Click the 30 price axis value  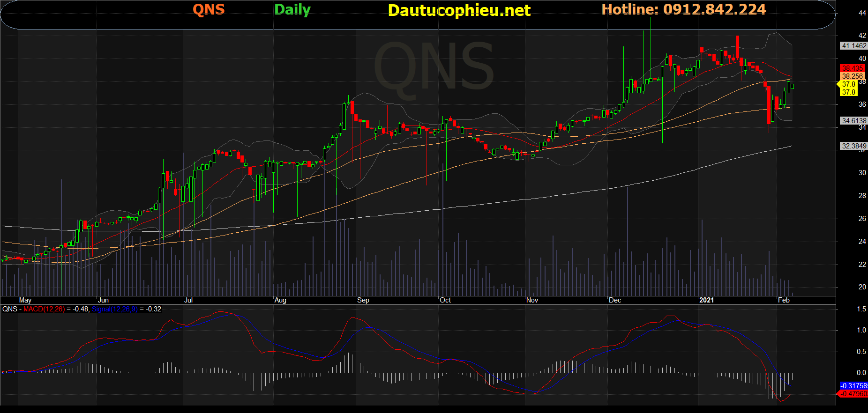[x=862, y=173]
